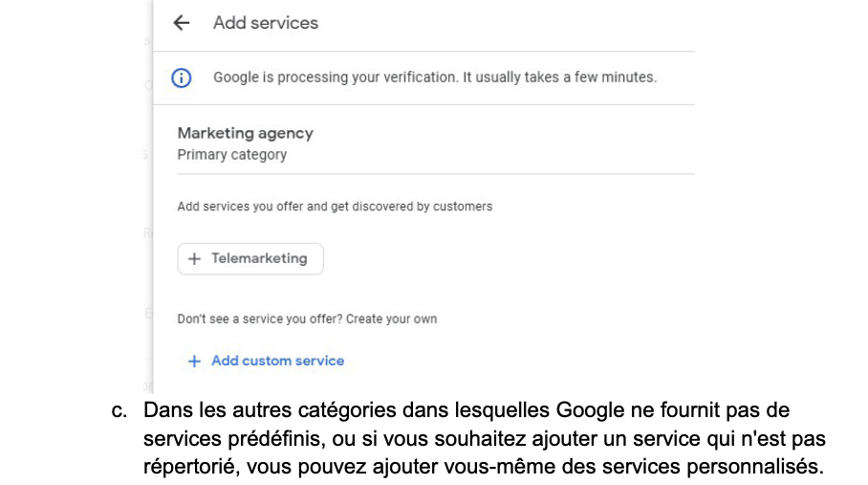Click "Don't see a service you offer?" text

[x=258, y=319]
